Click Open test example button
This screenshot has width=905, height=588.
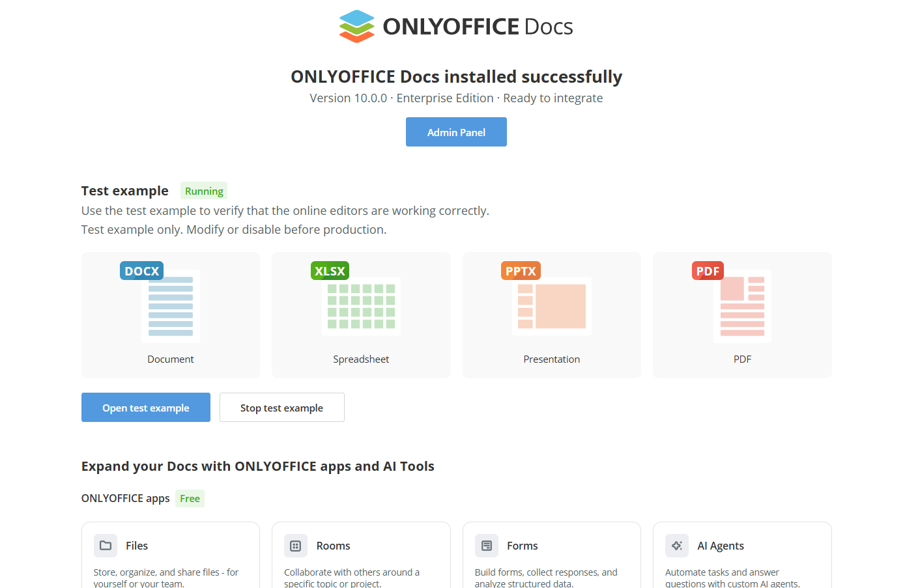[x=146, y=408]
